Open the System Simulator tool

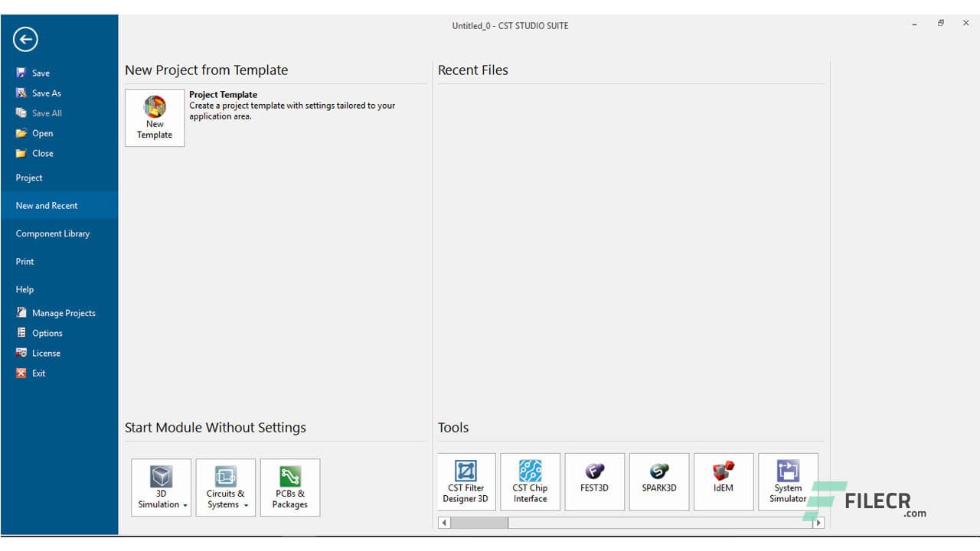[788, 481]
